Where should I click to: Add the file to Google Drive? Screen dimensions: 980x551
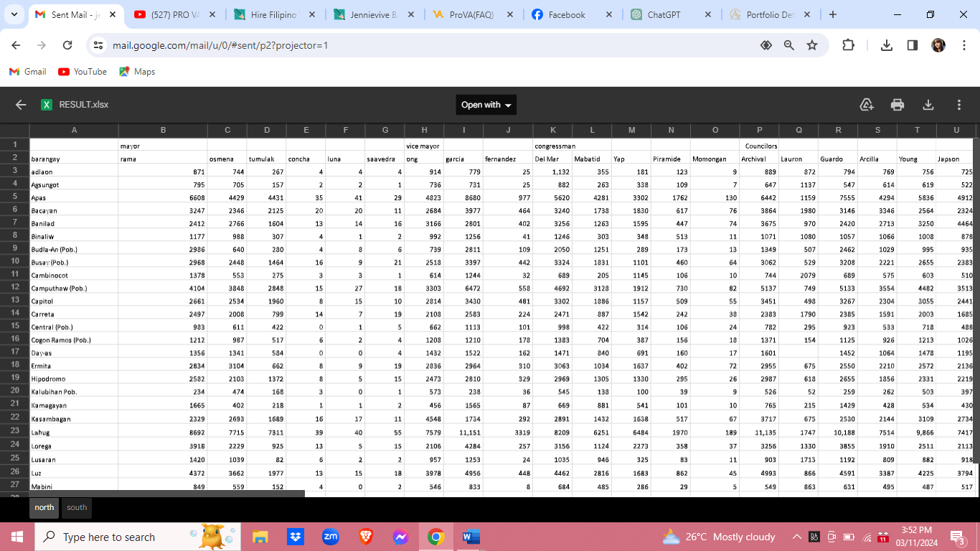point(867,105)
